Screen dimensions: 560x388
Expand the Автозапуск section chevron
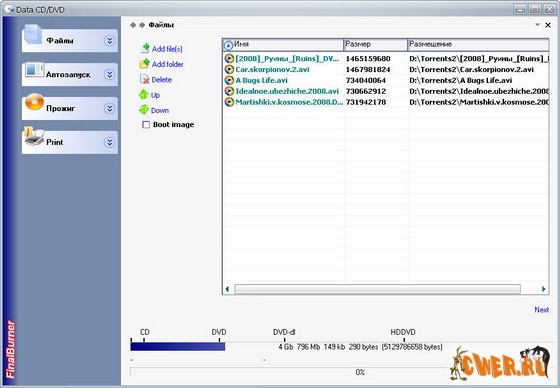point(110,74)
